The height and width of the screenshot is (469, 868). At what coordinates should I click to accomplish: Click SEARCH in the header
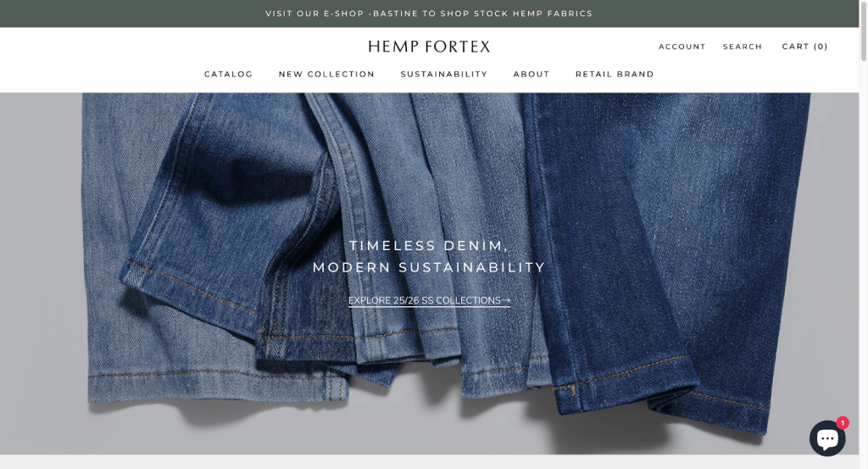[x=743, y=47]
